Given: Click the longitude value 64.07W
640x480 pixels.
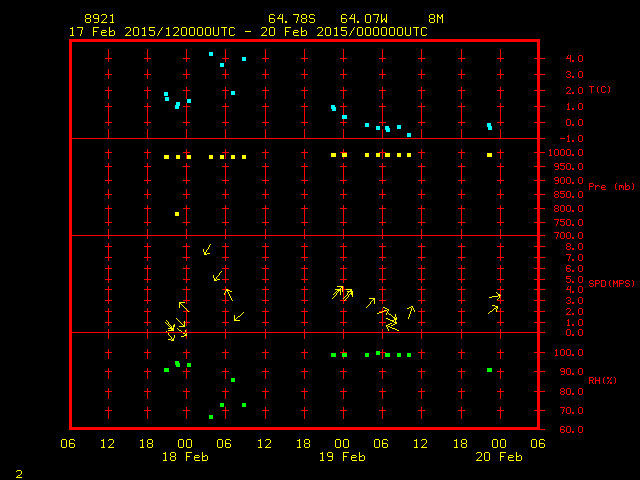Looking at the screenshot, I should (x=361, y=19).
